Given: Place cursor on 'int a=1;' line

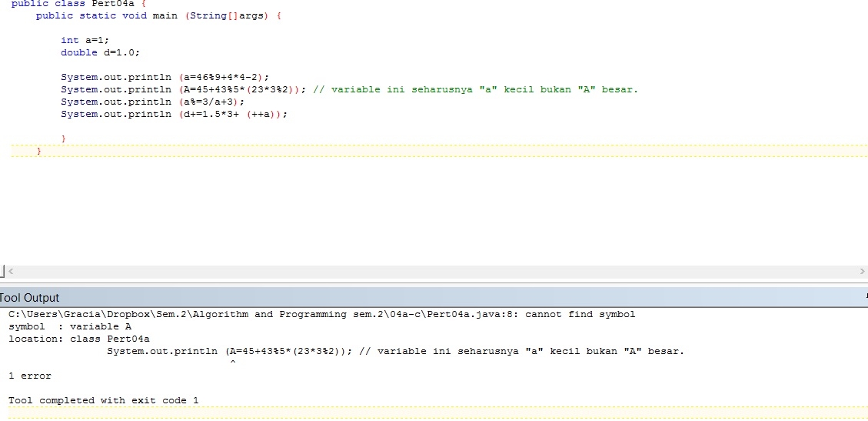Looking at the screenshot, I should click(x=85, y=40).
